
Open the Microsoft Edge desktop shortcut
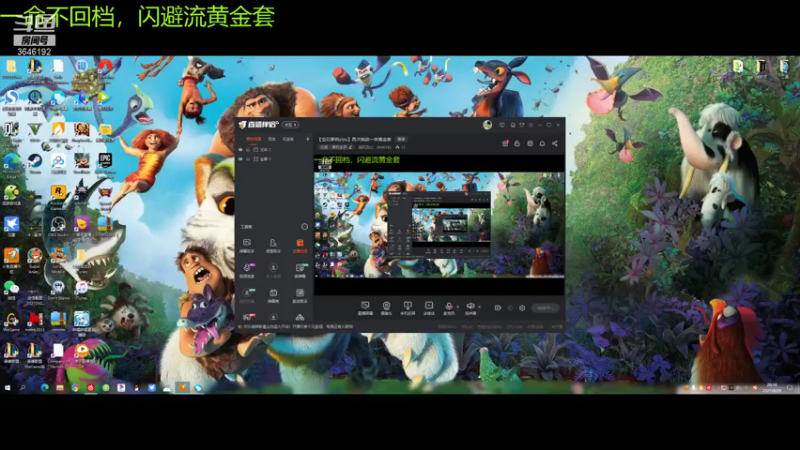pyautogui.click(x=11, y=163)
